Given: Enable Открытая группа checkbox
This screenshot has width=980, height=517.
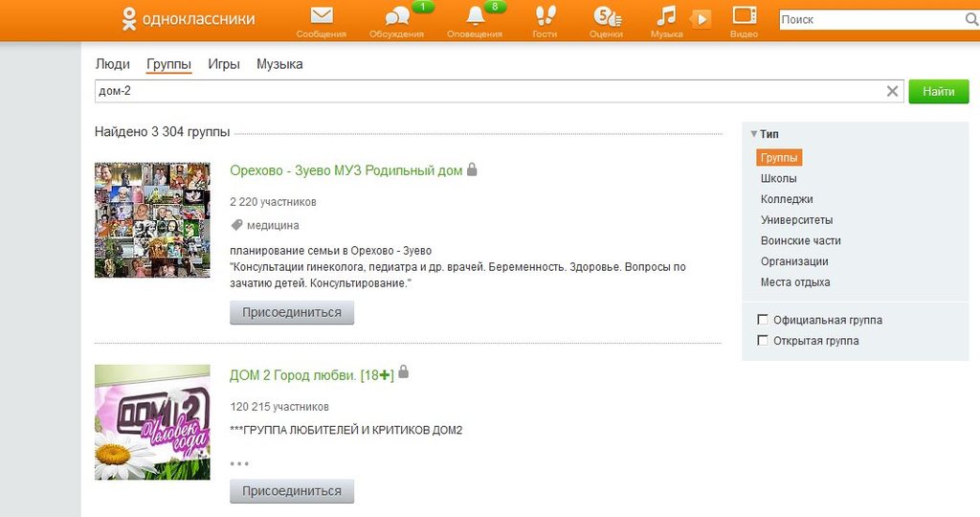Looking at the screenshot, I should [763, 340].
